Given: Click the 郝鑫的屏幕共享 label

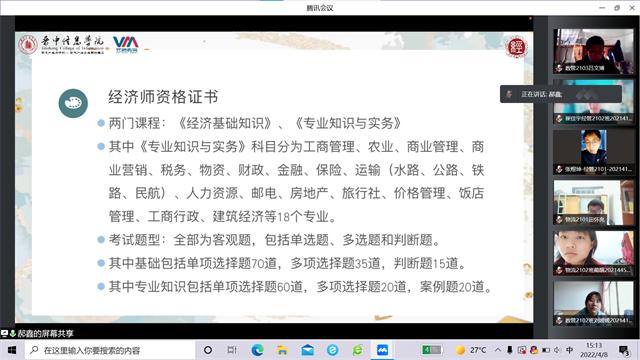Looking at the screenshot, I should [45, 334].
